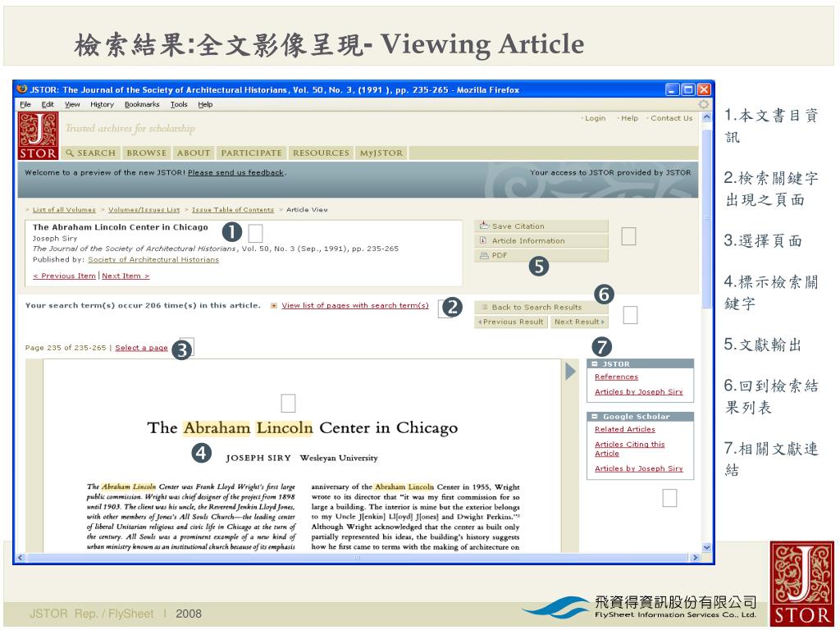Click the 'Next Item >' link
This screenshot has width=840, height=630.
pos(126,276)
